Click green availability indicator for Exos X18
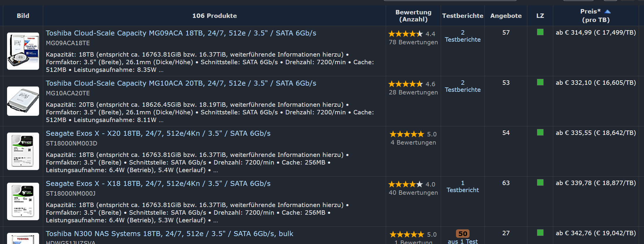The height and width of the screenshot is (244, 644). pos(540,183)
